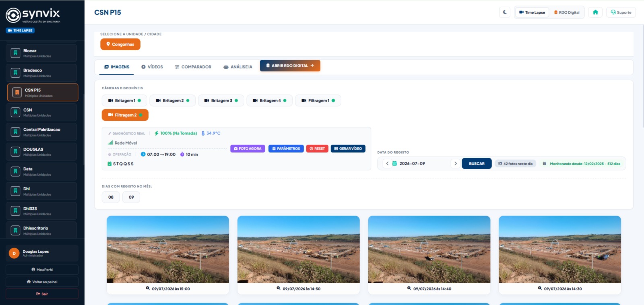Select the Congonhas unit
This screenshot has height=305, width=644.
click(120, 44)
